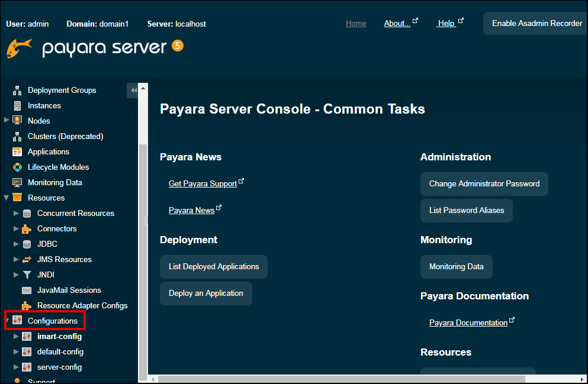
Task: Expand the imart-config configuration node
Action: pyautogui.click(x=16, y=336)
